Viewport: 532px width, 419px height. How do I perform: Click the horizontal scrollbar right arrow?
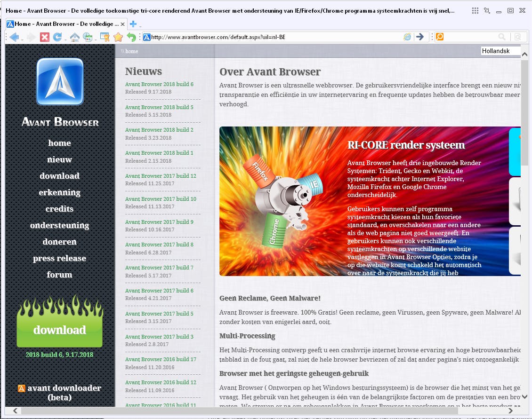(x=511, y=411)
